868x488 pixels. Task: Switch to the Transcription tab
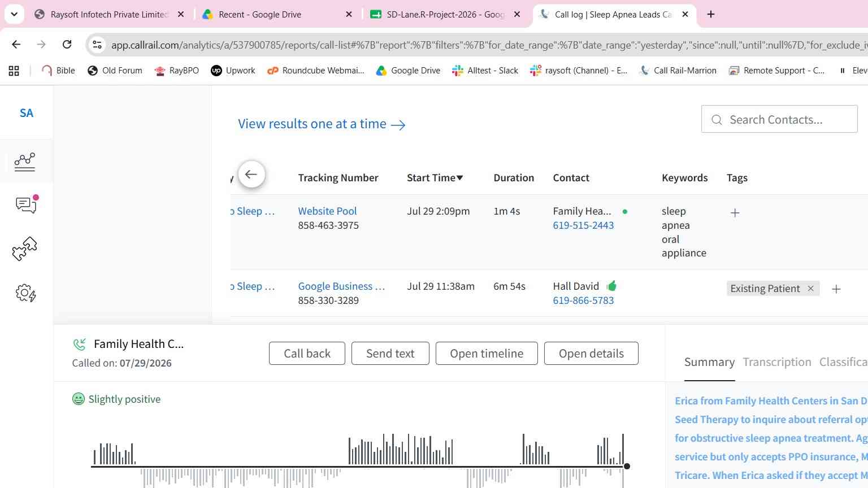click(777, 362)
